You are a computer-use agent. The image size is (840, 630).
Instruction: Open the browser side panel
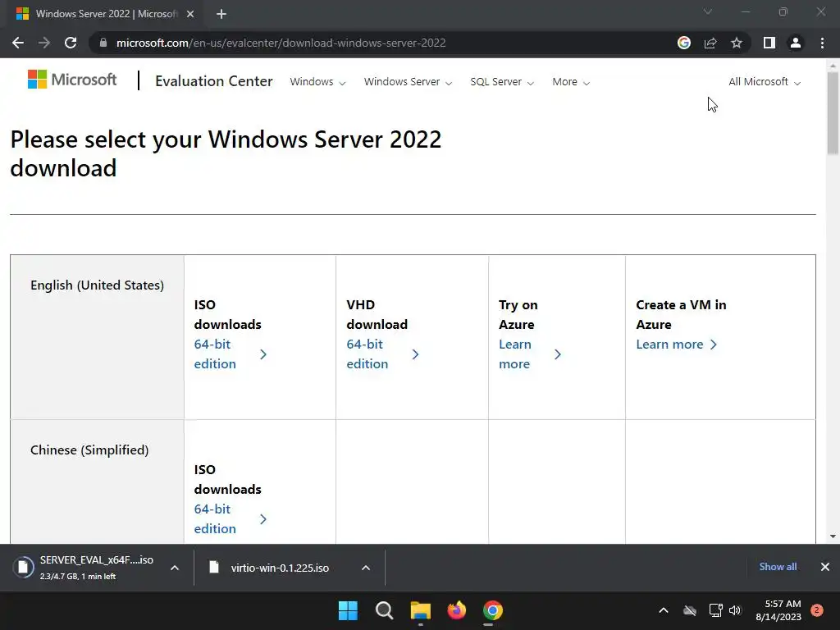769,43
